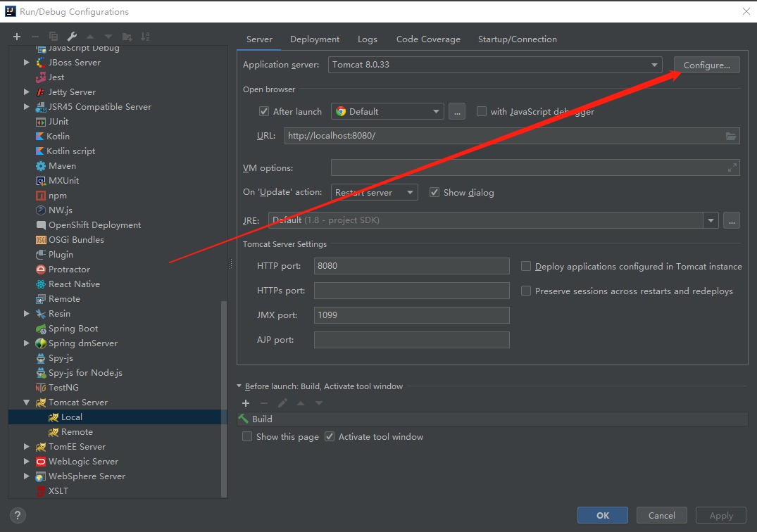Click the pencil edit icon under Before launch
This screenshot has width=757, height=532.
[x=282, y=403]
